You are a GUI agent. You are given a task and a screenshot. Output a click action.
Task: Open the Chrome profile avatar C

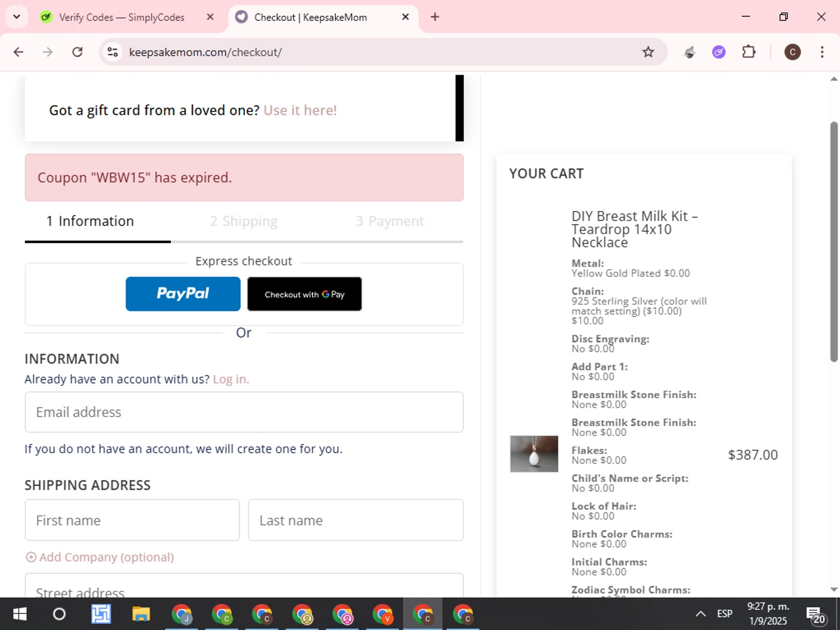pos(792,52)
